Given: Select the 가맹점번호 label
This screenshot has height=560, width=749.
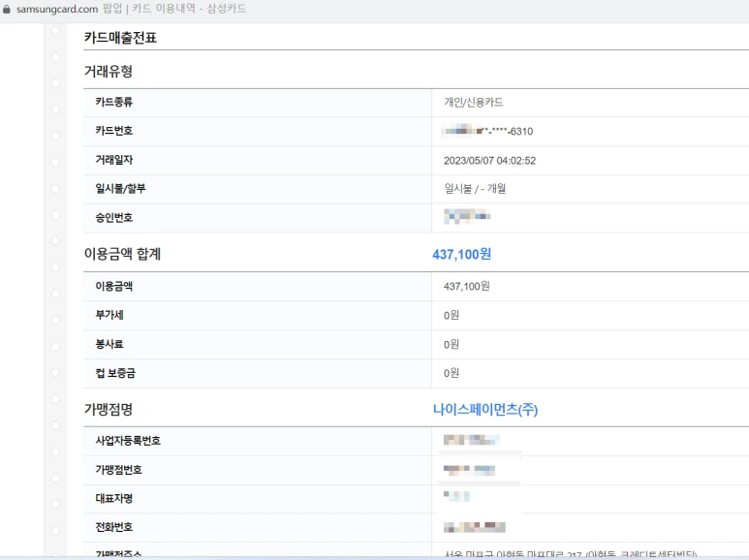Looking at the screenshot, I should point(119,470).
